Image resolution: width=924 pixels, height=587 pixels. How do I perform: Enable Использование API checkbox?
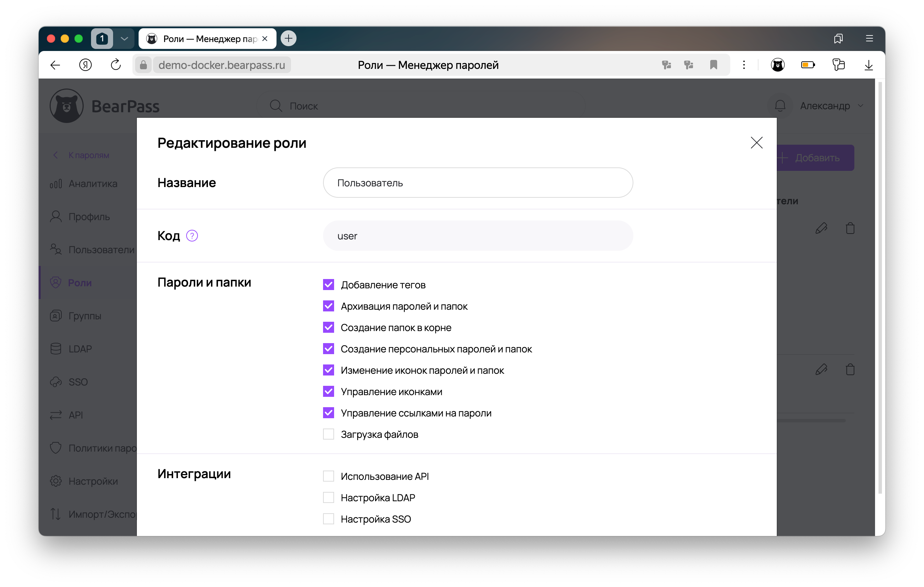[329, 476]
